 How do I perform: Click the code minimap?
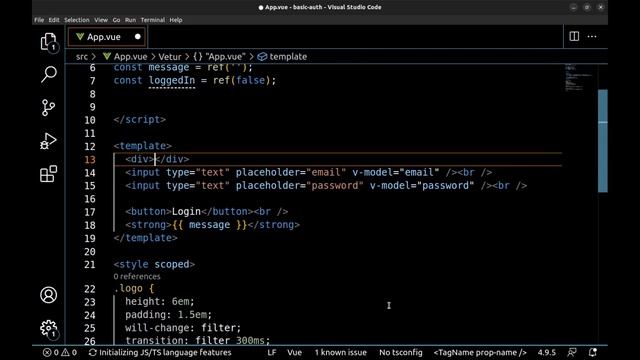579,78
